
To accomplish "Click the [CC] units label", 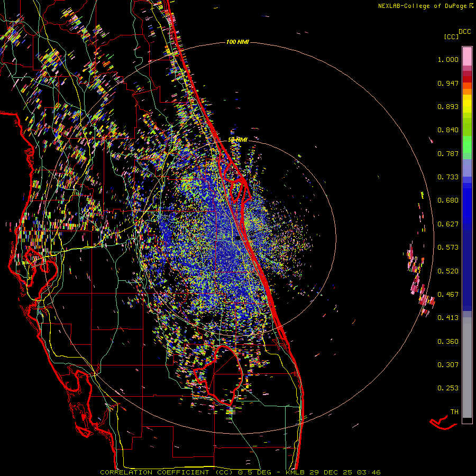I will click(x=451, y=36).
